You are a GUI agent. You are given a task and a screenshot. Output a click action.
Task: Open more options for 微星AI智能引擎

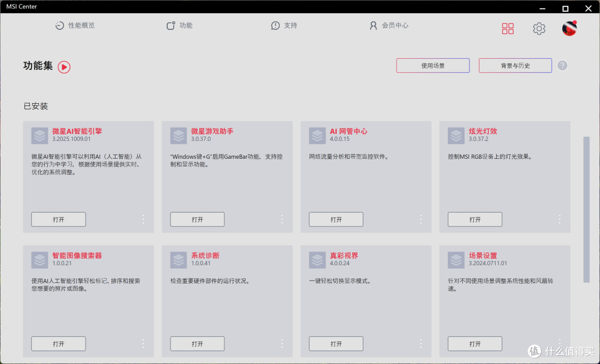(x=143, y=219)
